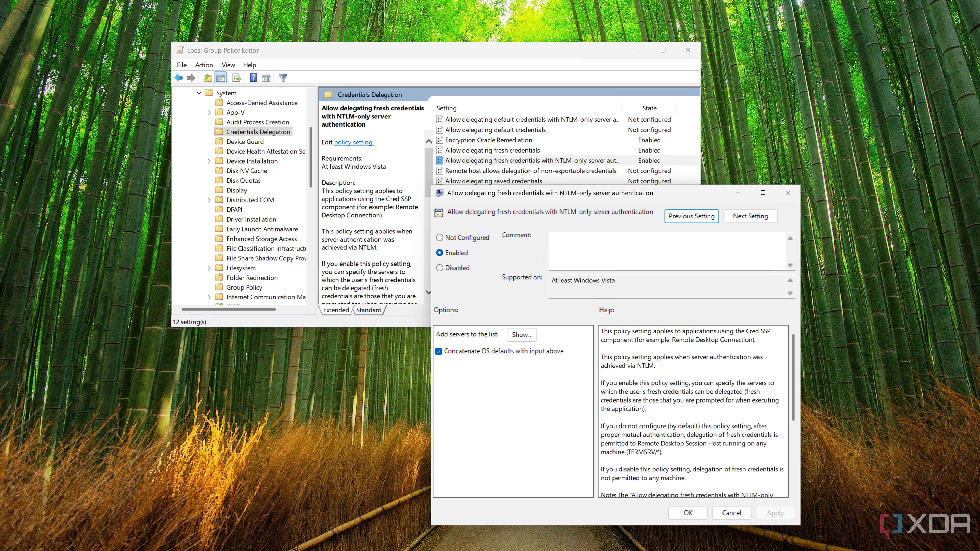
Task: Click the Back arrow toolbar icon
Action: coord(178,78)
